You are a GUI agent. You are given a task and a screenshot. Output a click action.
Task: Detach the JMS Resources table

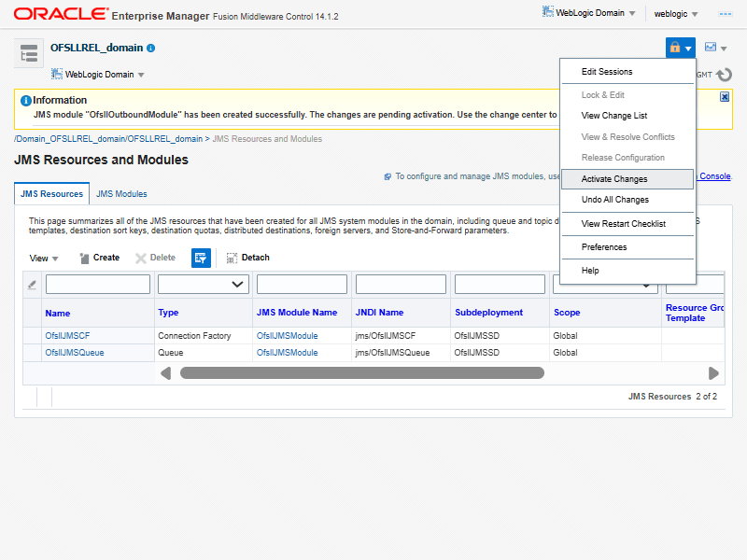(x=247, y=258)
